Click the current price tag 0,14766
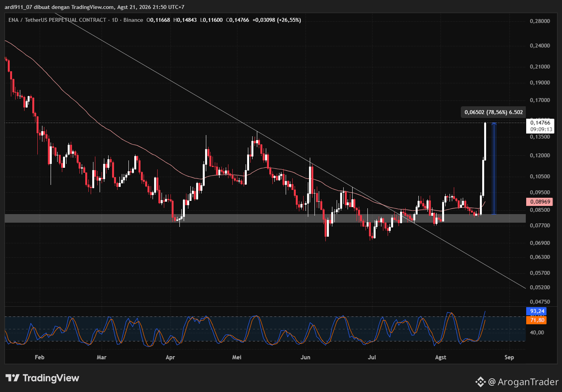This screenshot has height=392, width=562. [x=540, y=123]
